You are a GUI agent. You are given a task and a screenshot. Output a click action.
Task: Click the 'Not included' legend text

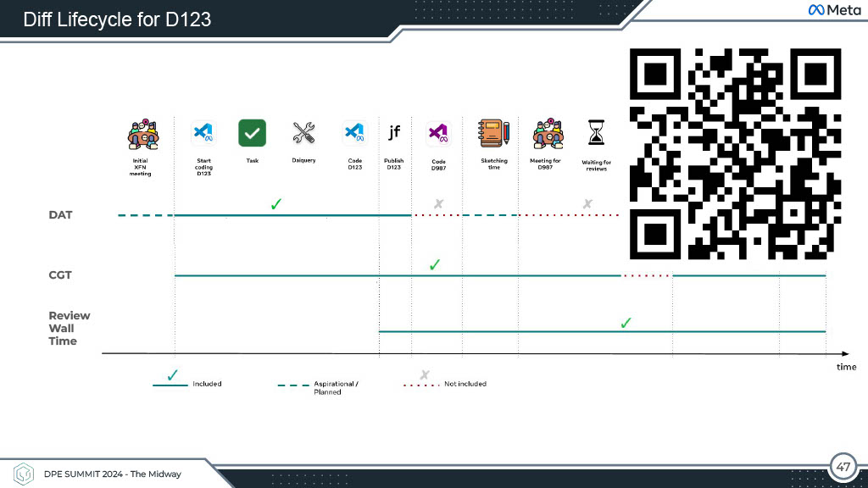(465, 384)
